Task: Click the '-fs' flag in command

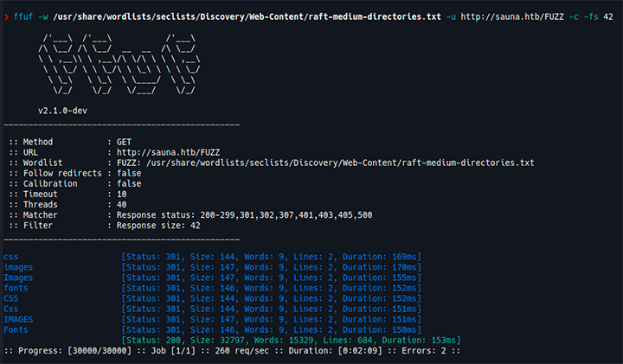Action: point(591,16)
